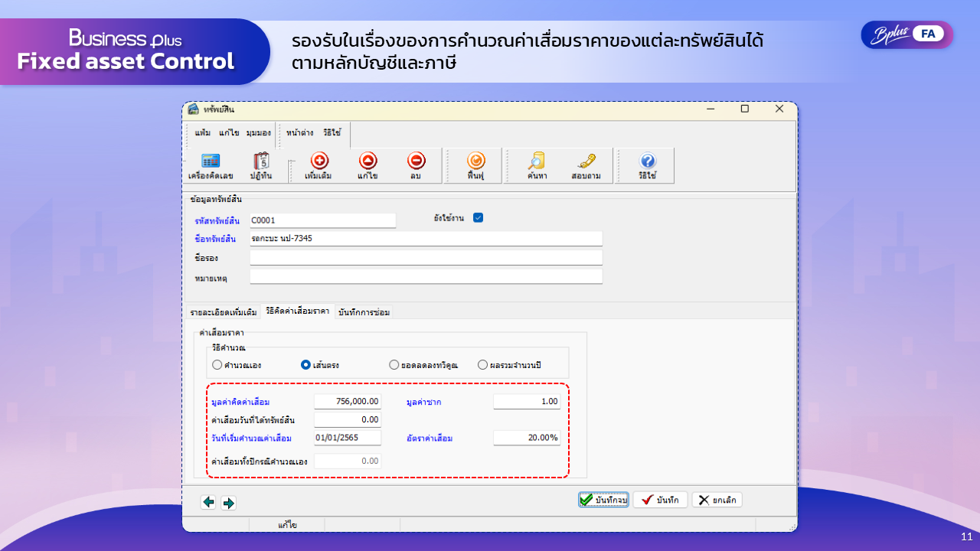Open the calendar tool
980x551 pixels.
tap(261, 164)
